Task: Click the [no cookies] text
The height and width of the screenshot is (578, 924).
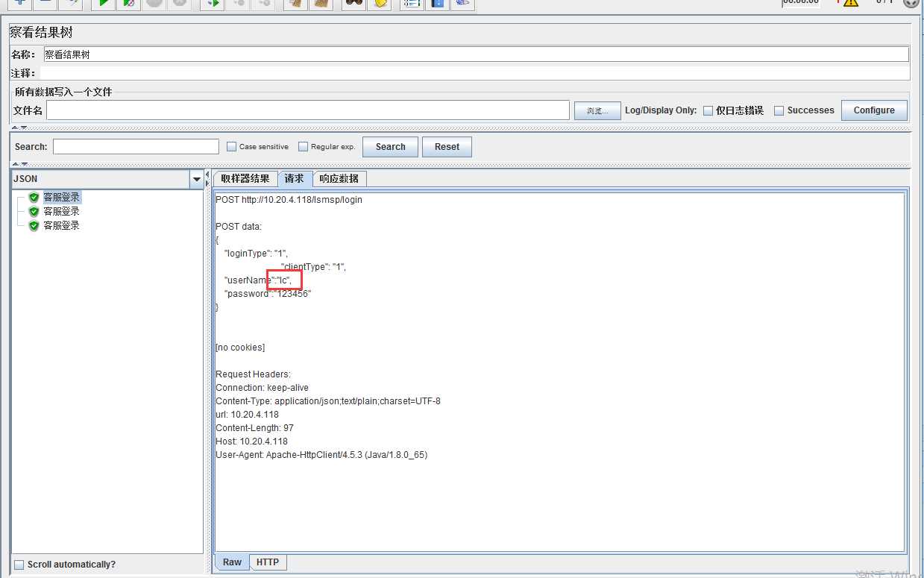Action: 240,348
